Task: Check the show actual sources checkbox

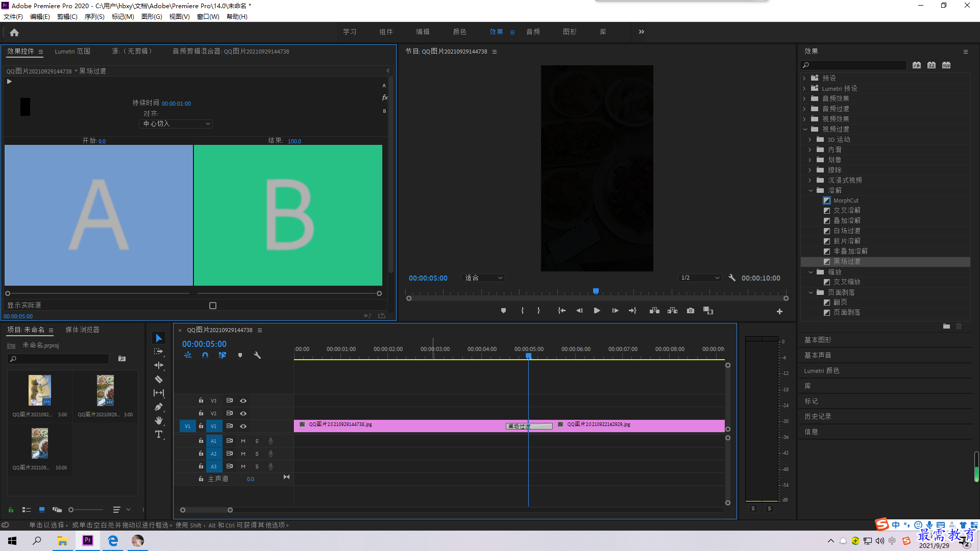Action: tap(213, 306)
